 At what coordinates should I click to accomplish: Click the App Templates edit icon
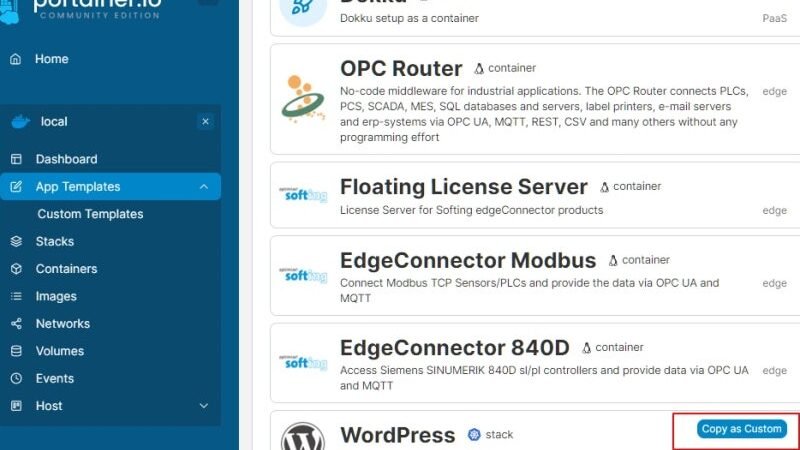point(16,187)
